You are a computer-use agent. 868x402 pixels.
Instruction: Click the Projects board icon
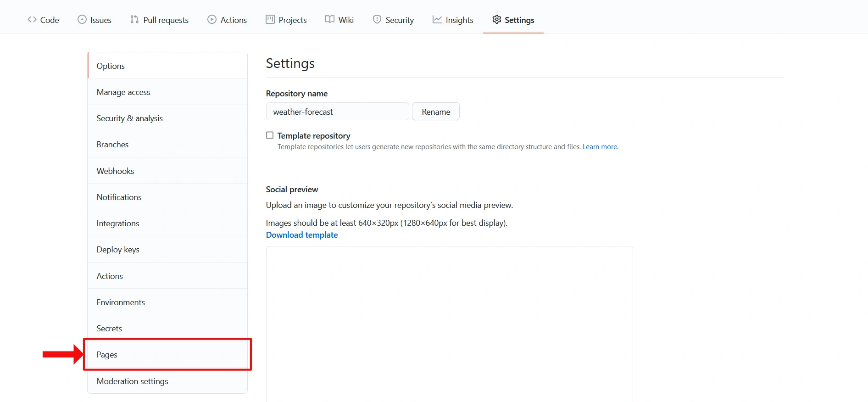click(x=270, y=19)
